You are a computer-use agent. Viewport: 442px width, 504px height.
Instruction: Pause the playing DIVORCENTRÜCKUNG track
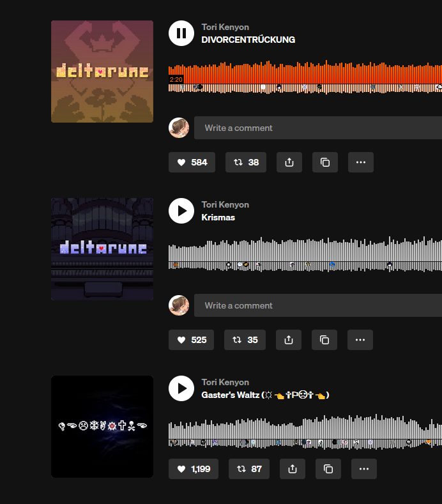pos(181,33)
